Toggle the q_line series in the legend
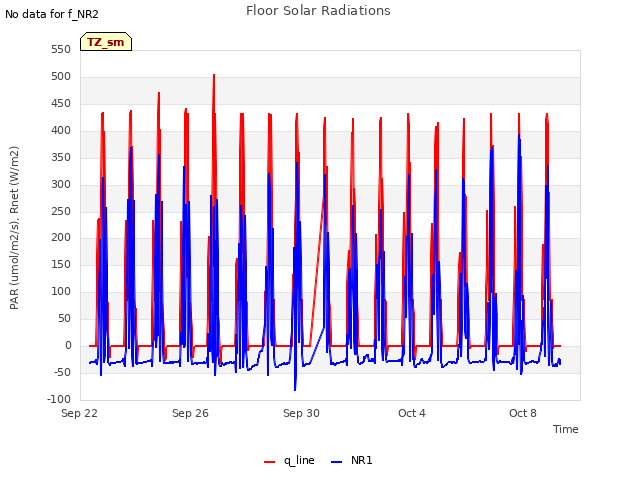Screen dimensions: 640x480 289,460
